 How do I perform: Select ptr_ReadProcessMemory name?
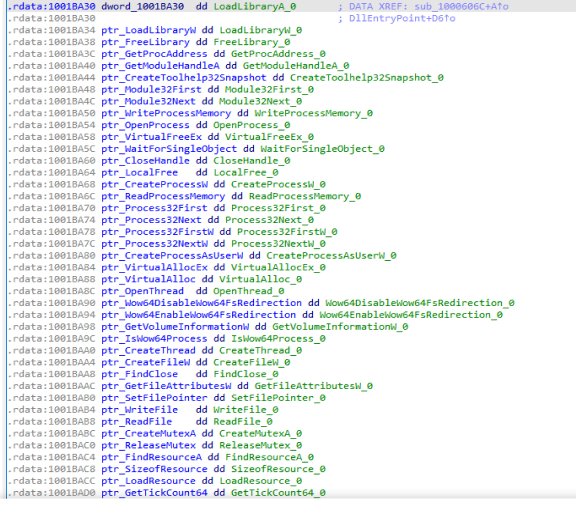(x=163, y=196)
